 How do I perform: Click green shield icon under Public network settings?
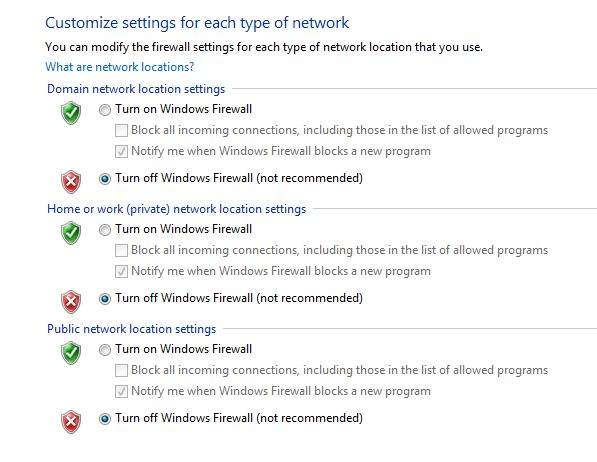coord(71,353)
